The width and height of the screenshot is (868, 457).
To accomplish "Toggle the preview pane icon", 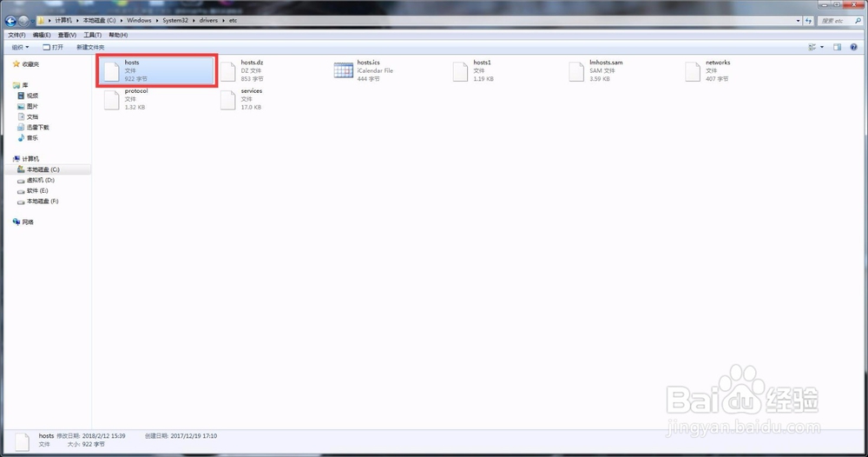I will click(838, 47).
